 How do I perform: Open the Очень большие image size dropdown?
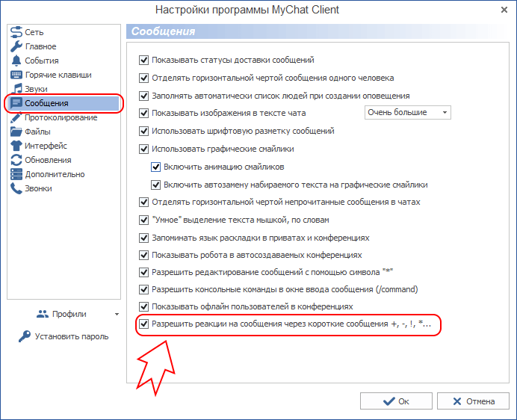click(407, 113)
